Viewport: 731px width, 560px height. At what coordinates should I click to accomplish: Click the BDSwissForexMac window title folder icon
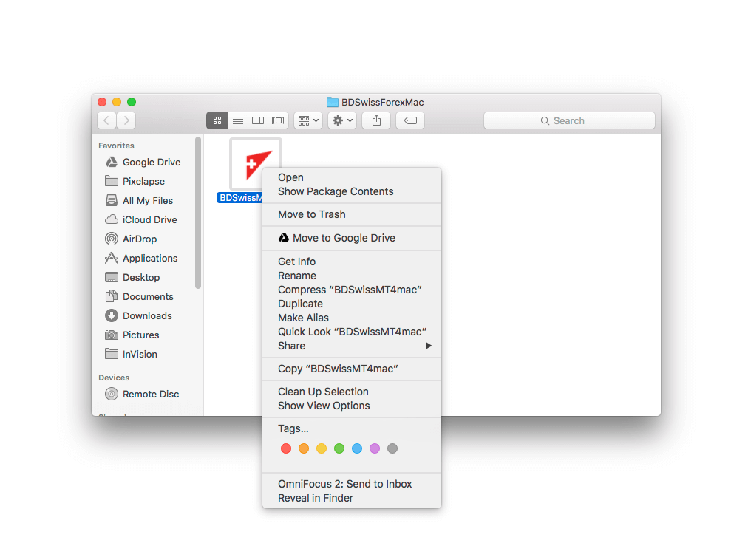pyautogui.click(x=333, y=102)
